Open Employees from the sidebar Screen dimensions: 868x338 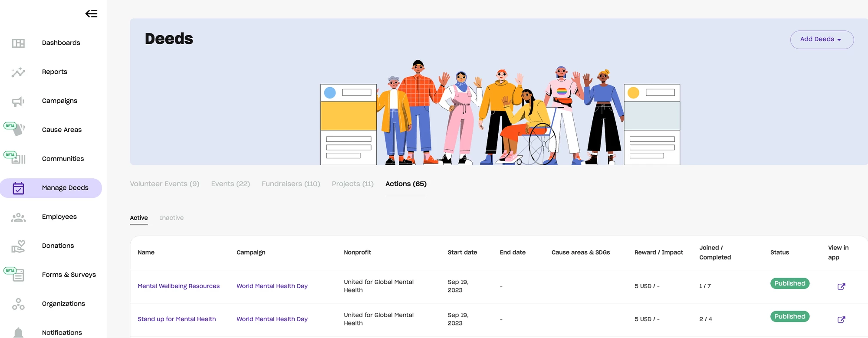(x=59, y=217)
